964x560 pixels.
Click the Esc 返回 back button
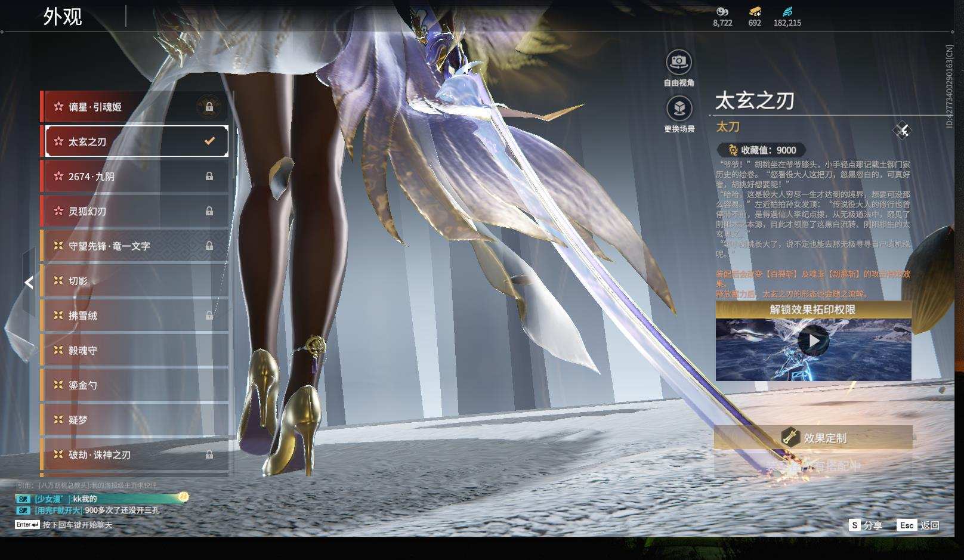point(919,525)
